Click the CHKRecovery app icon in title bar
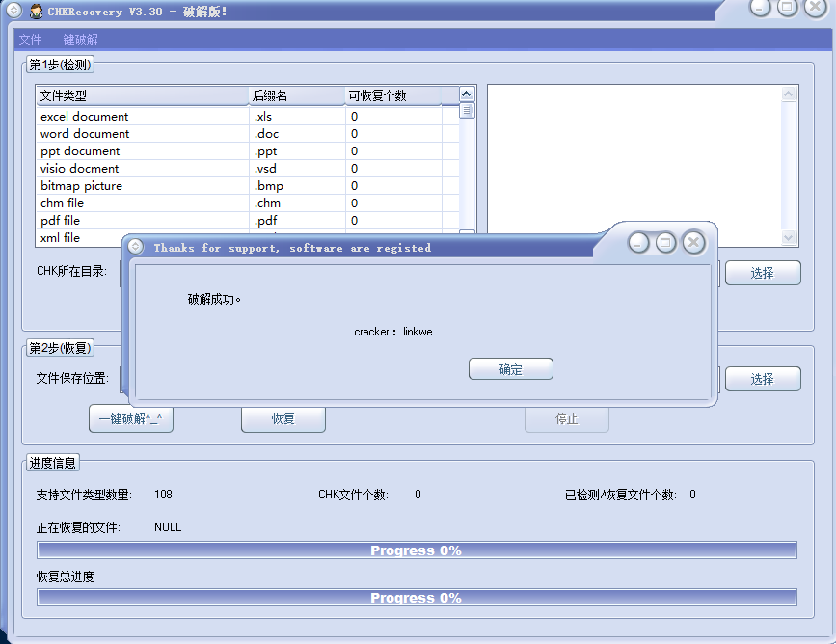 (37, 12)
